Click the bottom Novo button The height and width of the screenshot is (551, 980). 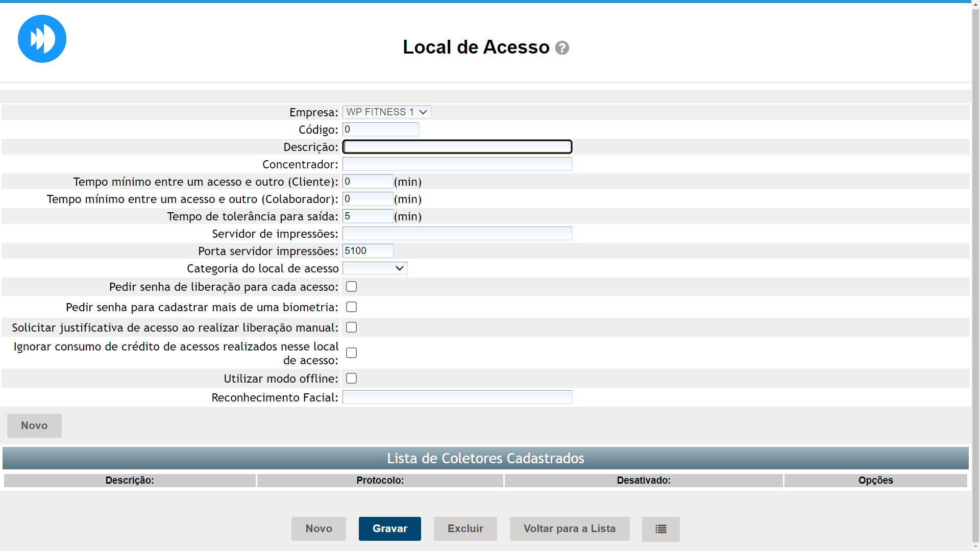(318, 529)
